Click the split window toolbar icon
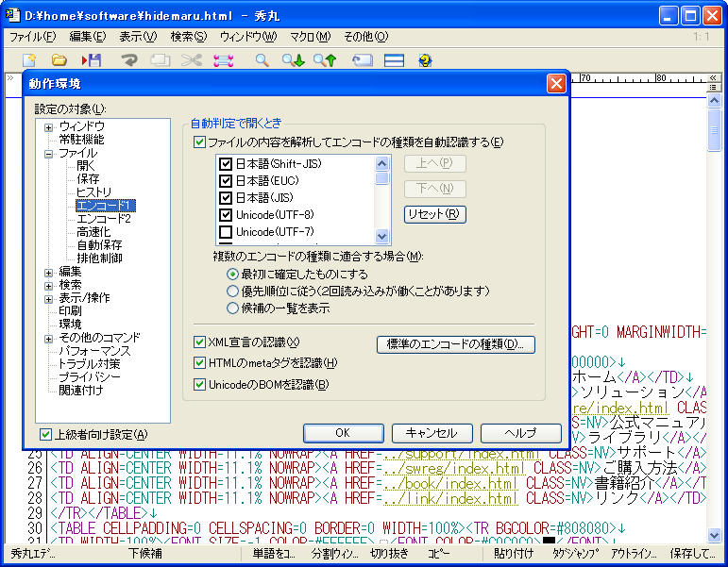Viewport: 728px width, 567px height. point(394,60)
